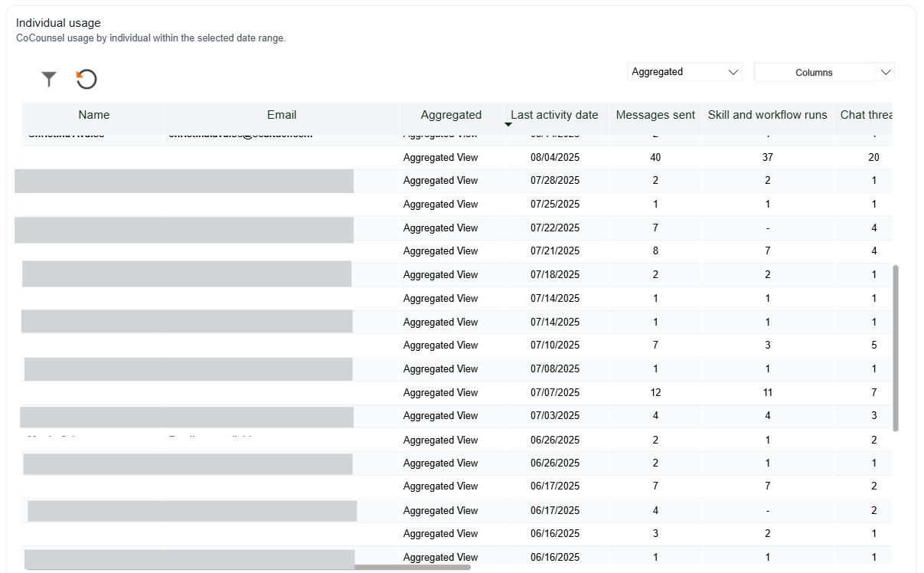
Task: Select the 08/04/2025 date cell
Action: point(554,158)
